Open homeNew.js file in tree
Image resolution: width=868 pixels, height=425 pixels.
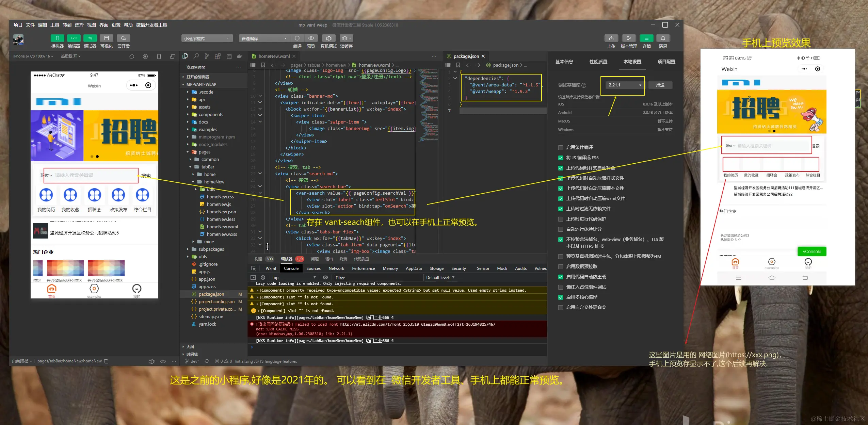click(x=219, y=204)
